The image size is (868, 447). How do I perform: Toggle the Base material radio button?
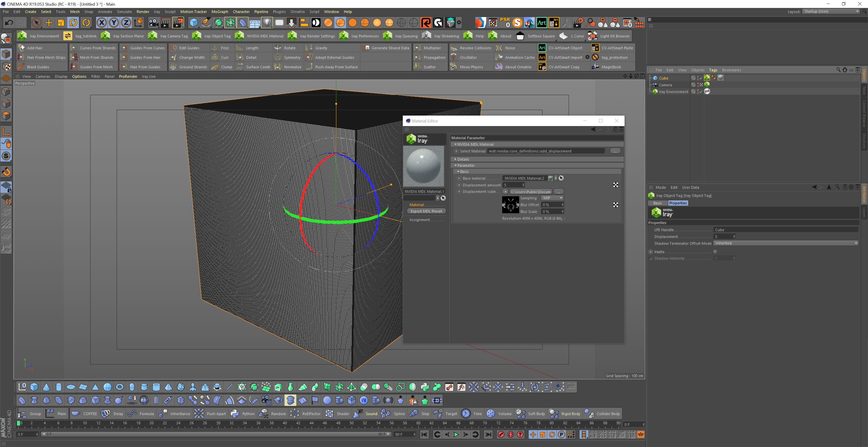(x=459, y=178)
